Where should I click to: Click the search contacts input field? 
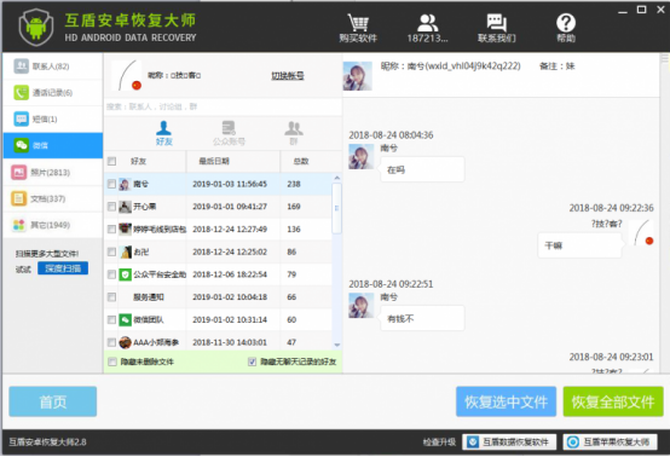click(x=222, y=107)
